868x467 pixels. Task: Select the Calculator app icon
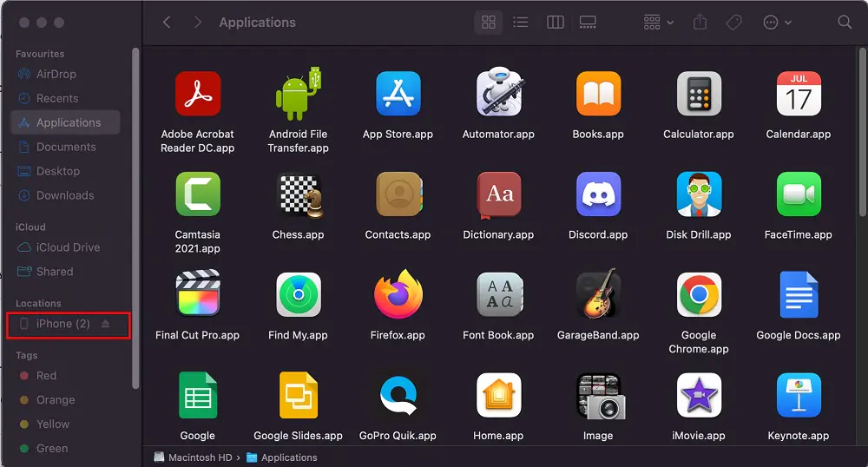pyautogui.click(x=699, y=94)
